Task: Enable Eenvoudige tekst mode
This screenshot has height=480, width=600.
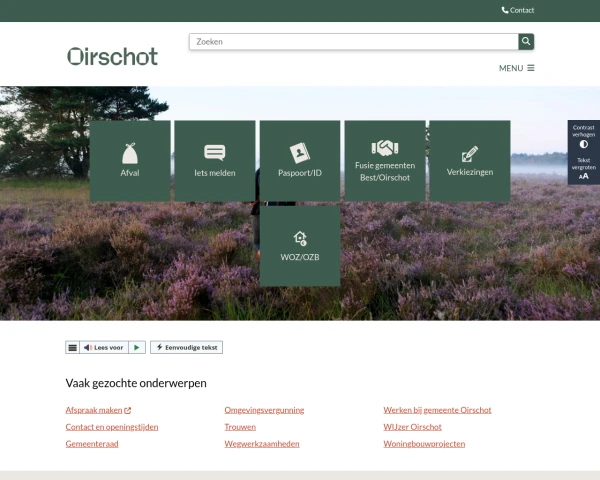Action: [187, 347]
